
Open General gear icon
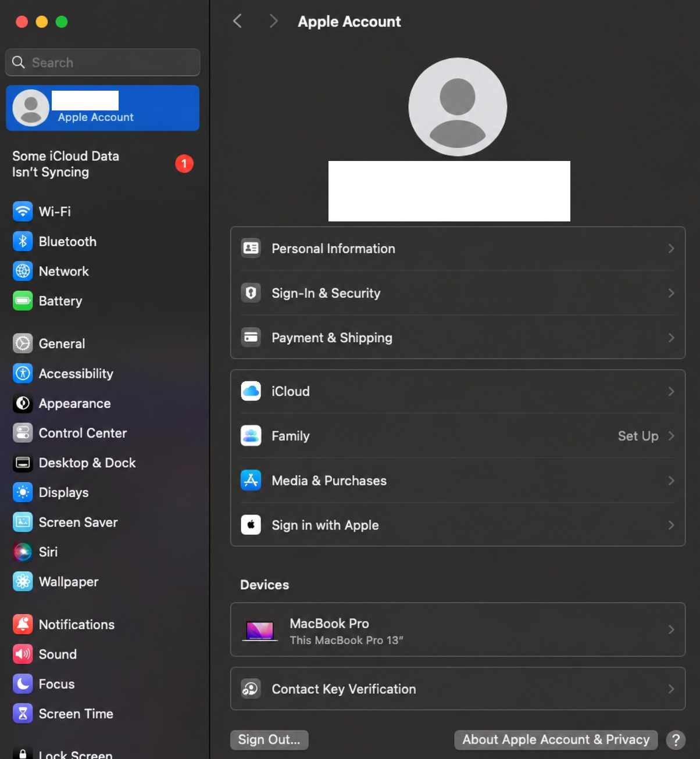click(x=23, y=343)
